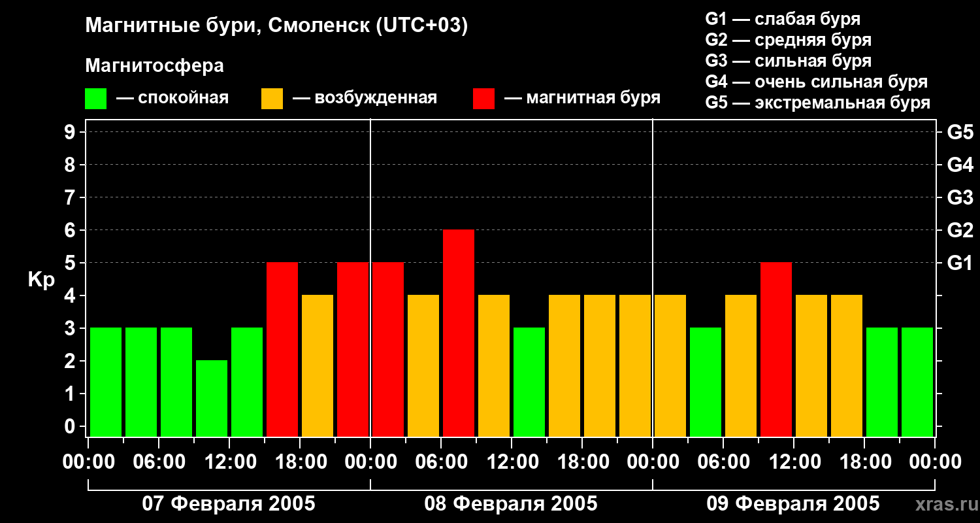The width and height of the screenshot is (980, 523).
Task: Click the '06:00' time label above 09 Февраля
Action: coord(723,462)
